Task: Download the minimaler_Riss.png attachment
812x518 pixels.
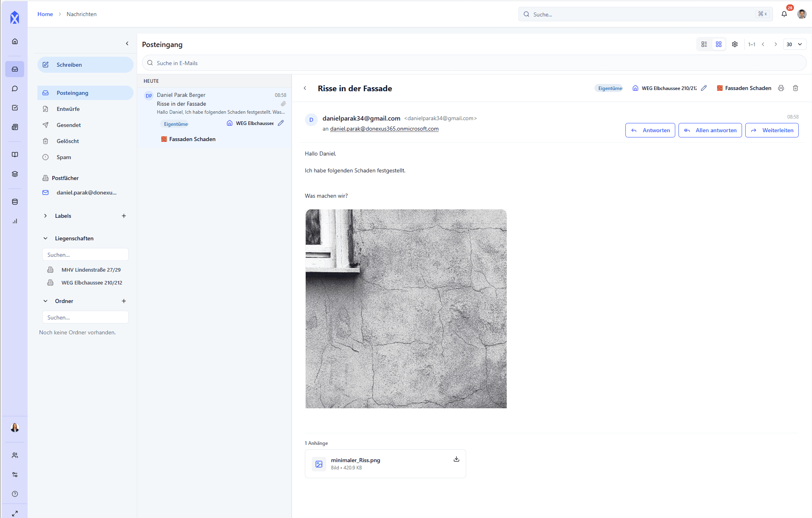Action: (x=456, y=459)
